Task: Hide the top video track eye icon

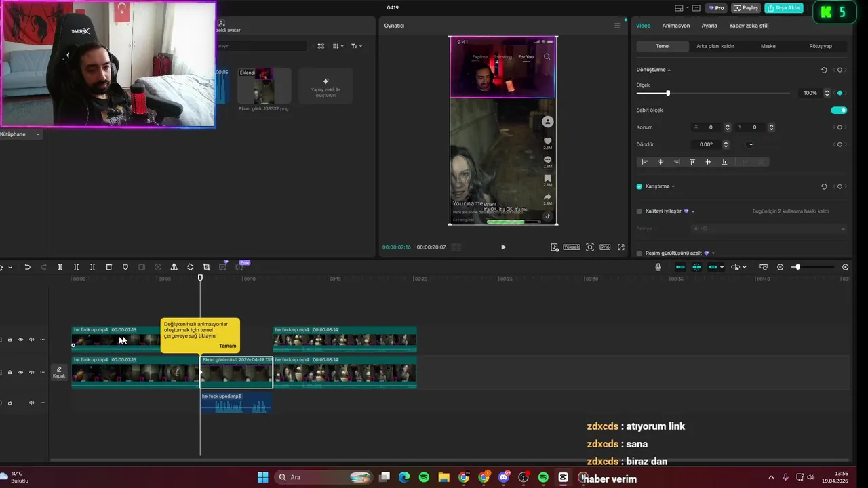Action: click(20, 340)
